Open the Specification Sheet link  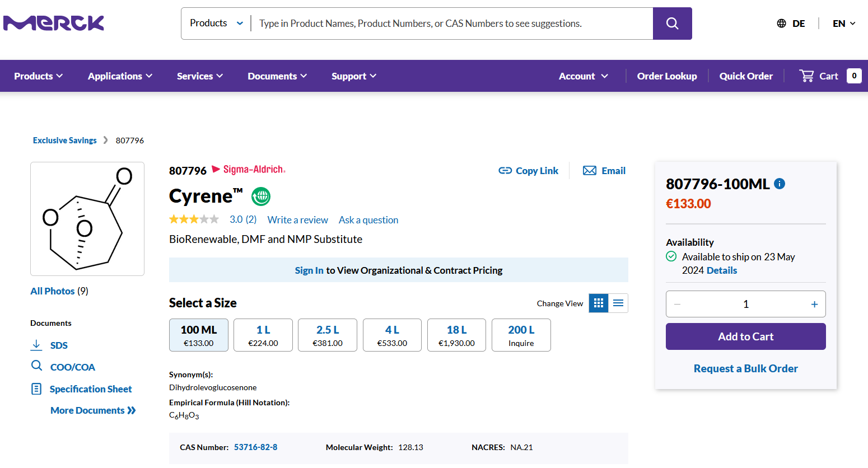pos(91,389)
